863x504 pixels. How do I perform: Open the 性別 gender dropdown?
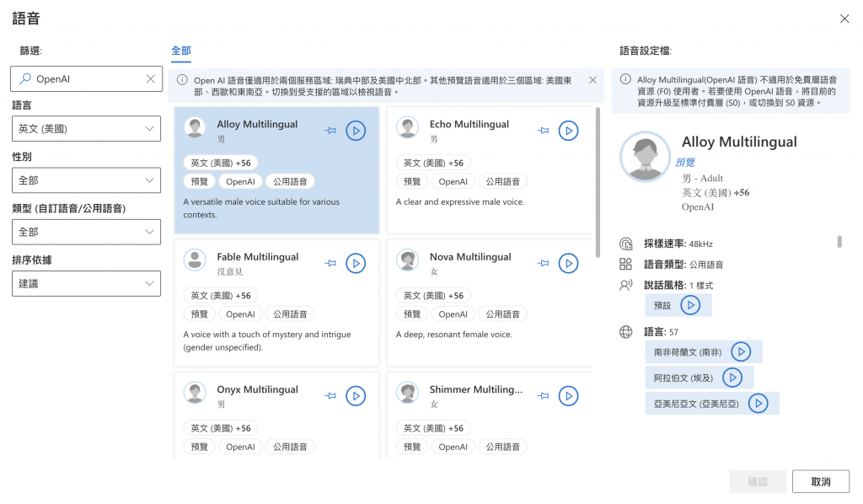coord(87,180)
